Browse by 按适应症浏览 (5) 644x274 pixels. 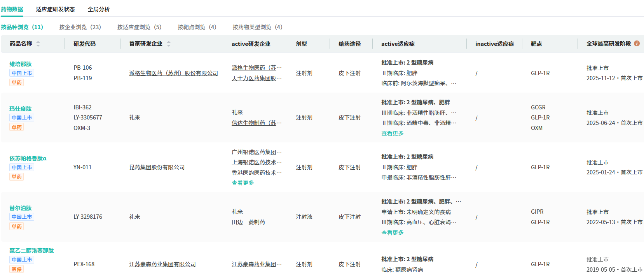(139, 27)
